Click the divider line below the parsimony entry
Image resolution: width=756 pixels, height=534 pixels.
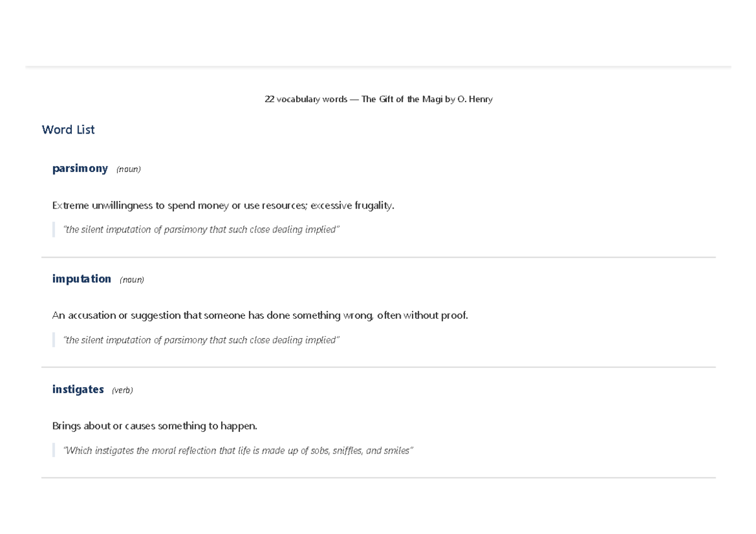[379, 257]
